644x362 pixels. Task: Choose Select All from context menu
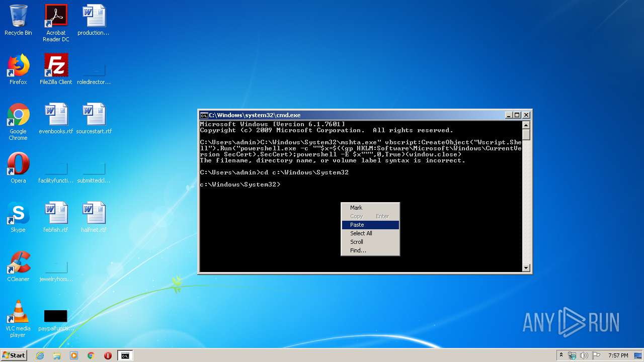coord(370,233)
